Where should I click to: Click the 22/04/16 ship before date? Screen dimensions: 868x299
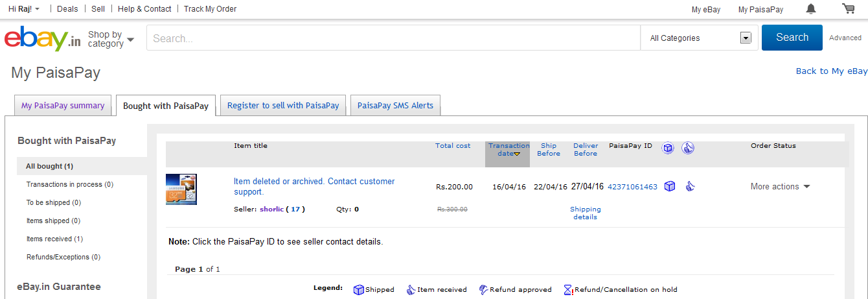tap(551, 187)
